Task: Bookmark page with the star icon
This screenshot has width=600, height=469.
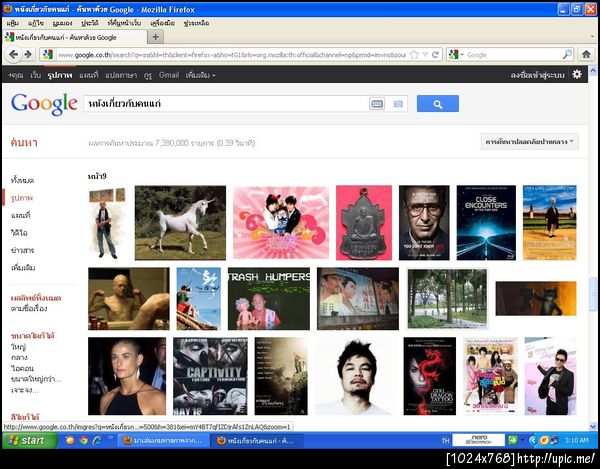Action: tap(414, 55)
